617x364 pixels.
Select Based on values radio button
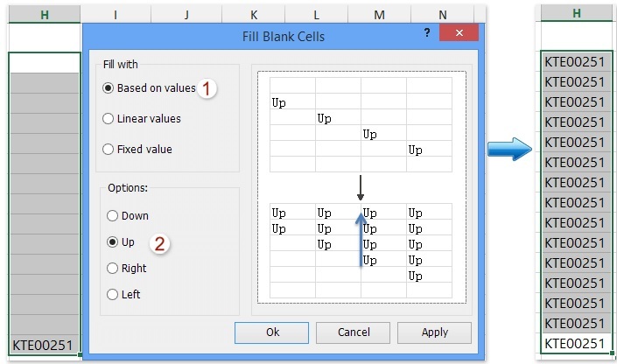click(109, 87)
